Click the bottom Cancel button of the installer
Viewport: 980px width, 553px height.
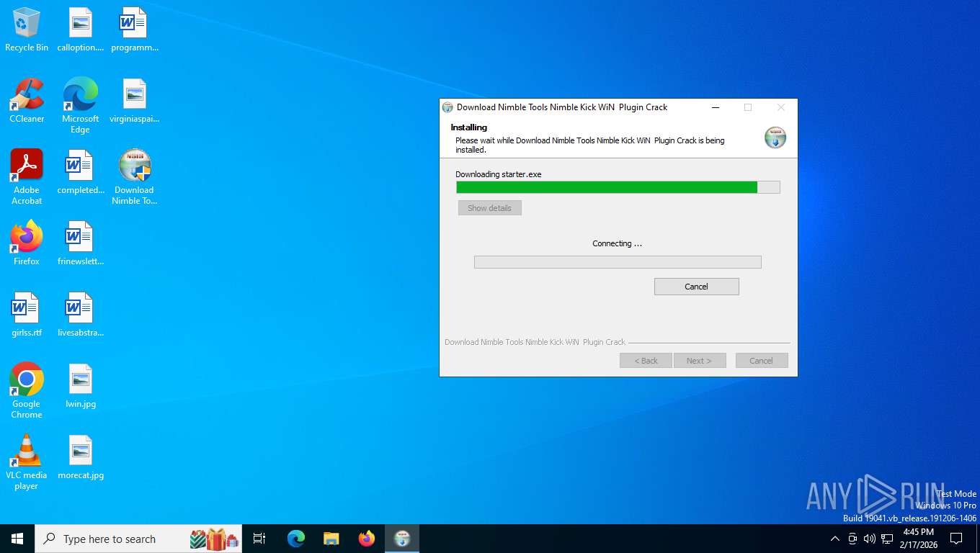(761, 361)
